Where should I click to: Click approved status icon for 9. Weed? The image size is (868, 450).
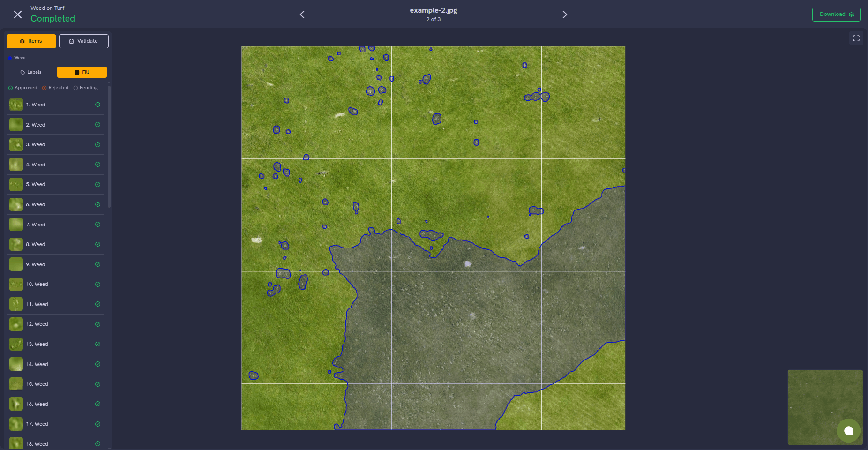click(x=97, y=264)
